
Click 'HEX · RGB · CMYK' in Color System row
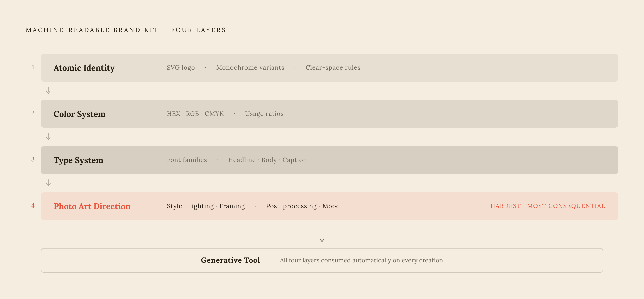[x=195, y=114]
